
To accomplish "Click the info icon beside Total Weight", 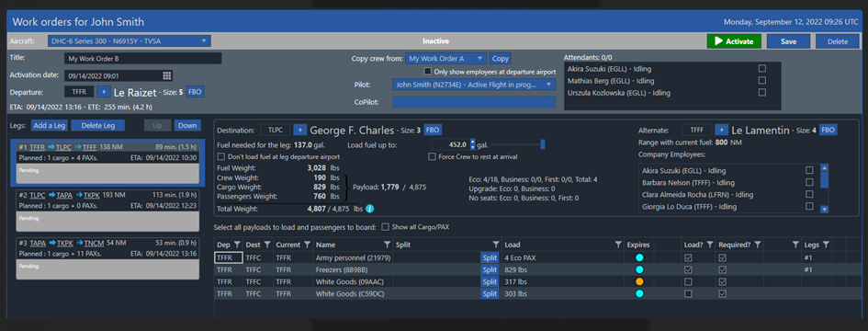I will click(370, 209).
